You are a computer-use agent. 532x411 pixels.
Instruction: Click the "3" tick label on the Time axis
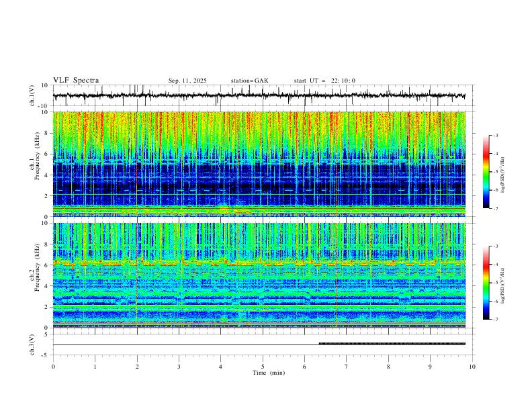click(179, 367)
